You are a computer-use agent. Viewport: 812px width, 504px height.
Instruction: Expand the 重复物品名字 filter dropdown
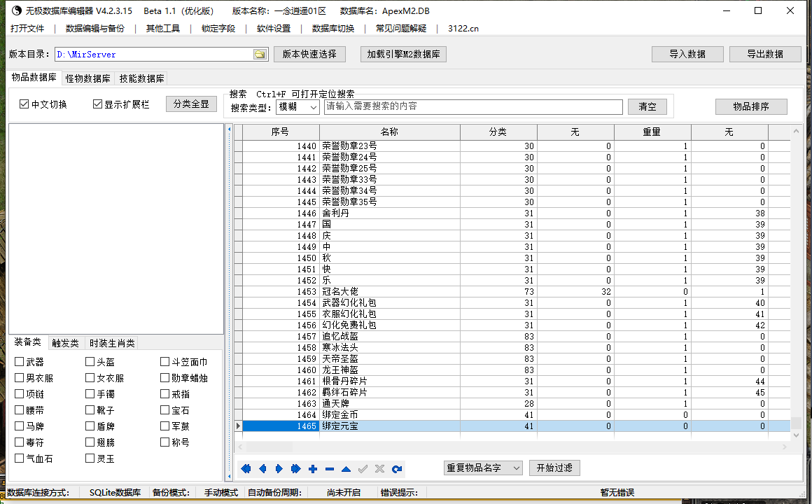point(483,468)
